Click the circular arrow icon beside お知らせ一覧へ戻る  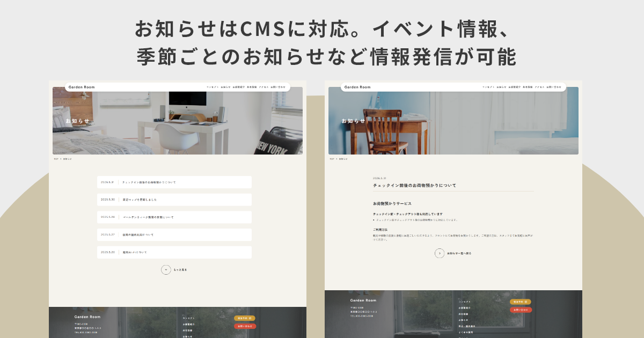440,253
